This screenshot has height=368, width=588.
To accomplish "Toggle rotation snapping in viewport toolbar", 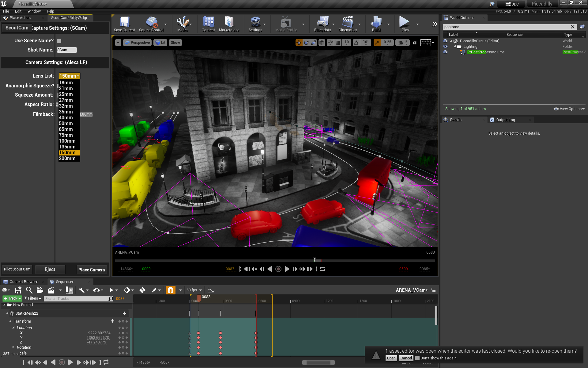I will point(356,43).
